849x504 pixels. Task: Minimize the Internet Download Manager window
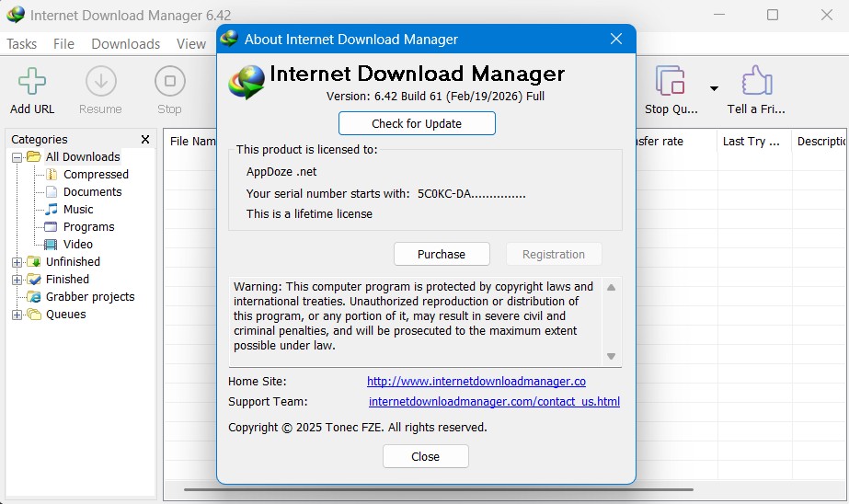[x=719, y=15]
